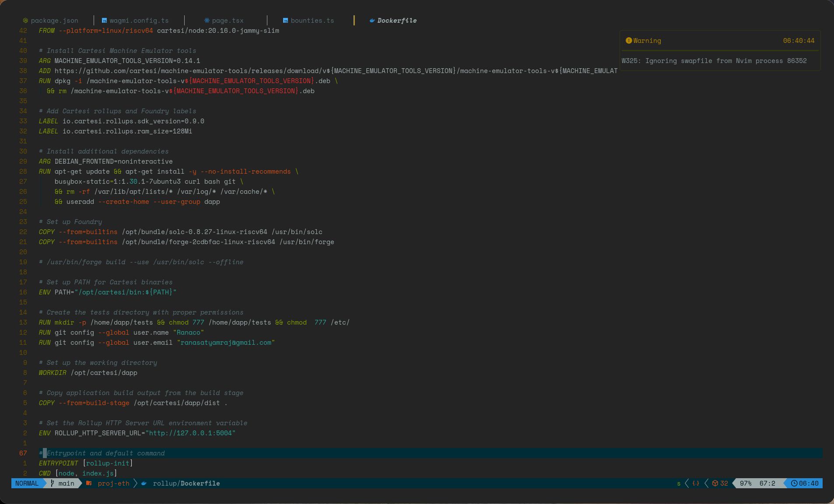Click the RUN mkdir -p /home/dapp/tests line

coord(194,322)
